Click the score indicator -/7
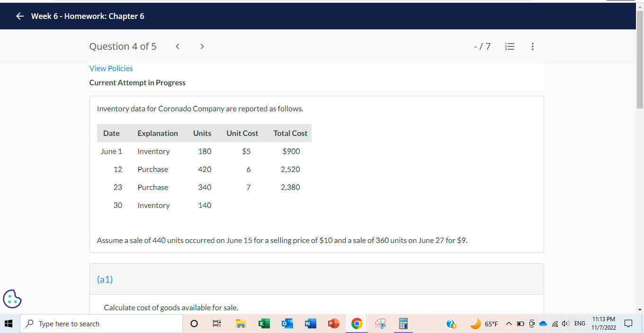This screenshot has height=333, width=644. click(x=482, y=46)
